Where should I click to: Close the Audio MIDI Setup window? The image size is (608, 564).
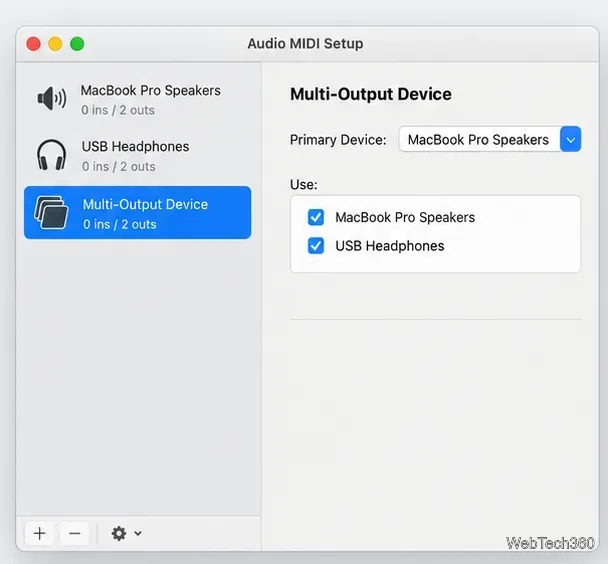(33, 44)
